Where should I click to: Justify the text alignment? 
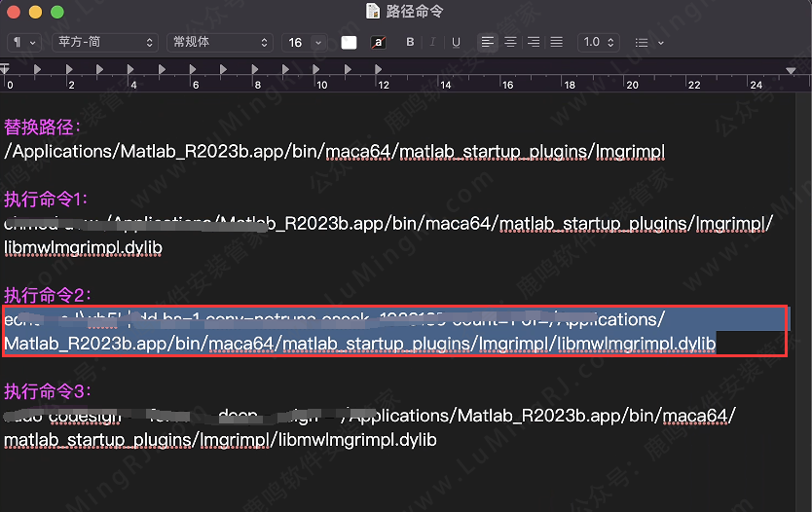click(x=556, y=42)
